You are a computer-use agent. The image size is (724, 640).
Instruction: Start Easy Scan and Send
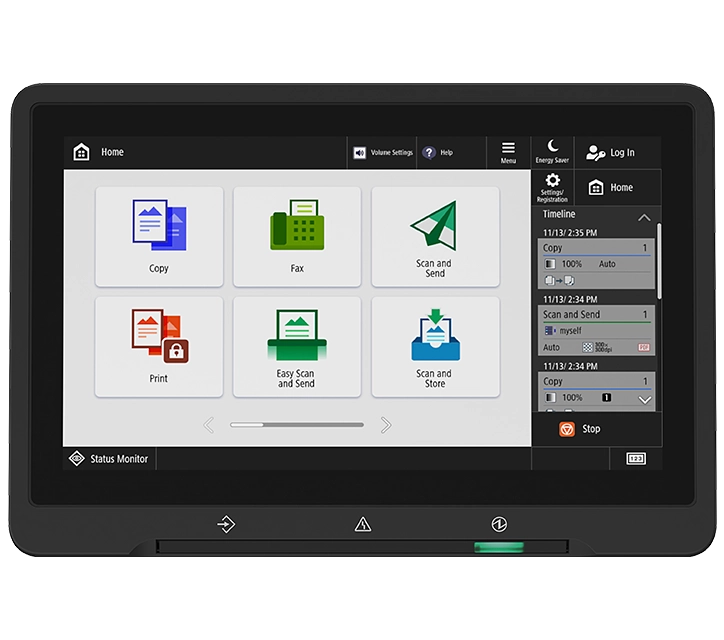[x=297, y=347]
